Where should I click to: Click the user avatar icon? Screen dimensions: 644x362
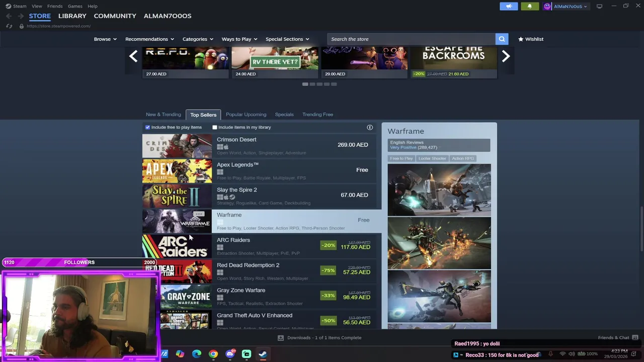pyautogui.click(x=547, y=6)
